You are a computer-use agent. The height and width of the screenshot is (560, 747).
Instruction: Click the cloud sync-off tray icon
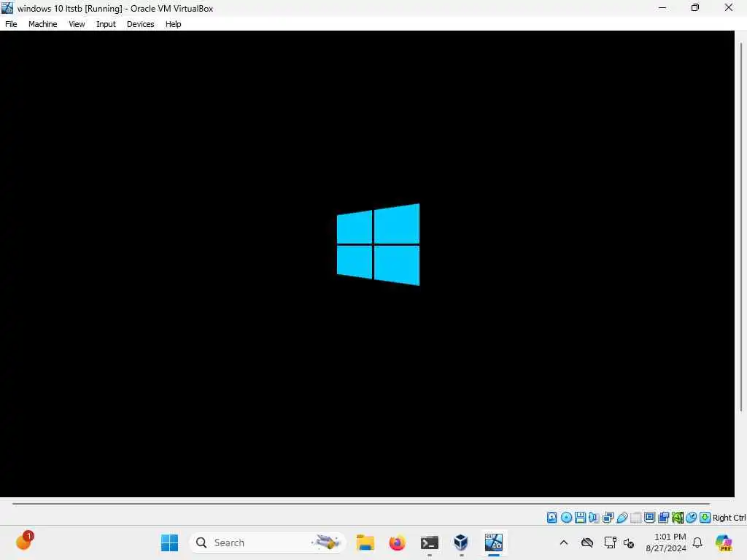pos(587,542)
